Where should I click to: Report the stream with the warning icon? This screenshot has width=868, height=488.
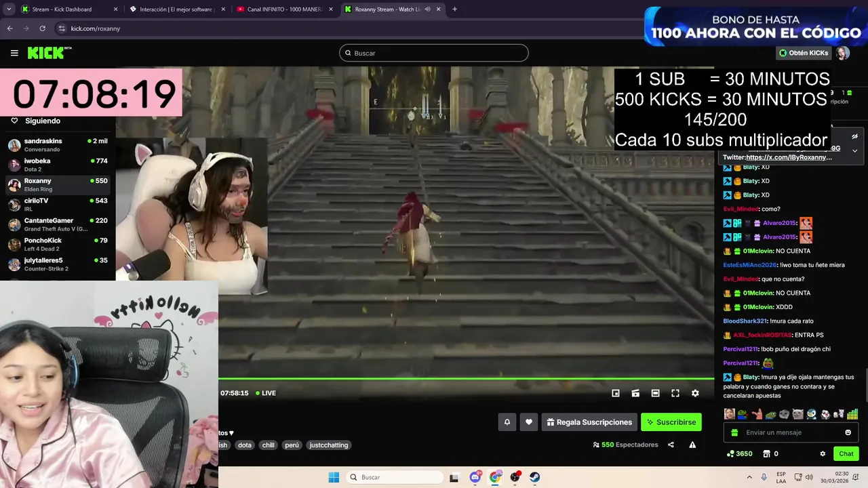692,445
